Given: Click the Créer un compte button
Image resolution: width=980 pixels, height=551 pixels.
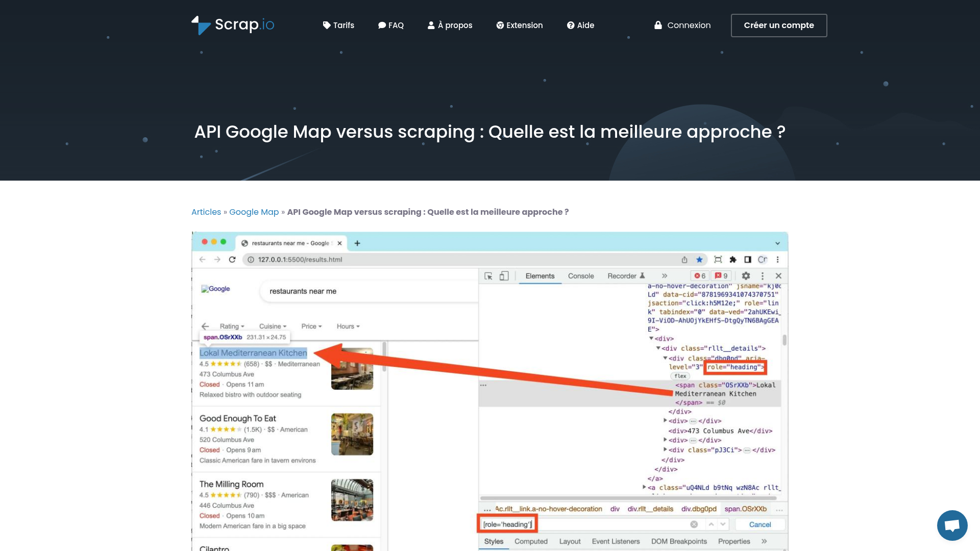Looking at the screenshot, I should (779, 25).
